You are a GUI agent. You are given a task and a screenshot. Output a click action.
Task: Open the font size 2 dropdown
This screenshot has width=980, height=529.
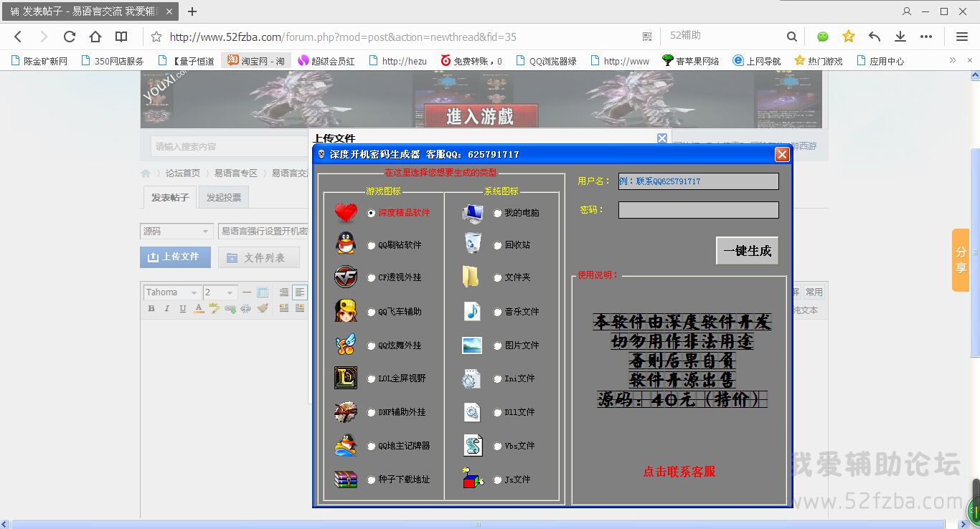(220, 292)
